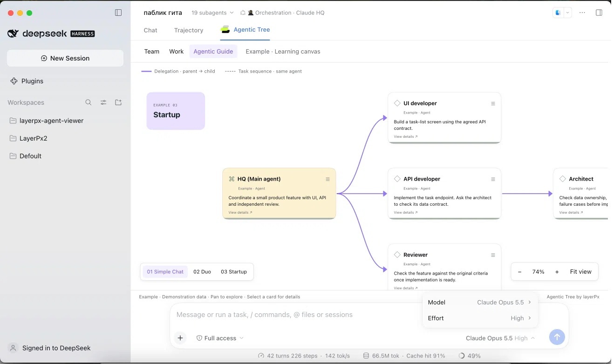Switch to the 02 Duo example
The height and width of the screenshot is (364, 613).
202,272
